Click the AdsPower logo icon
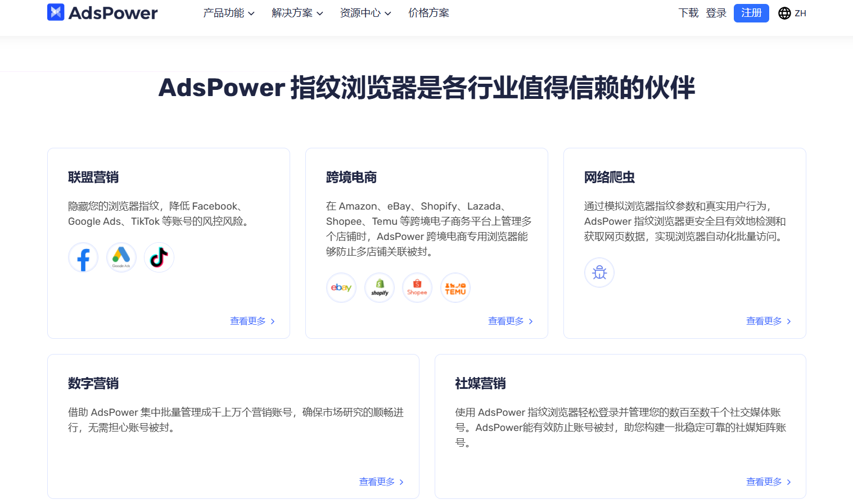853x504 pixels. click(56, 12)
